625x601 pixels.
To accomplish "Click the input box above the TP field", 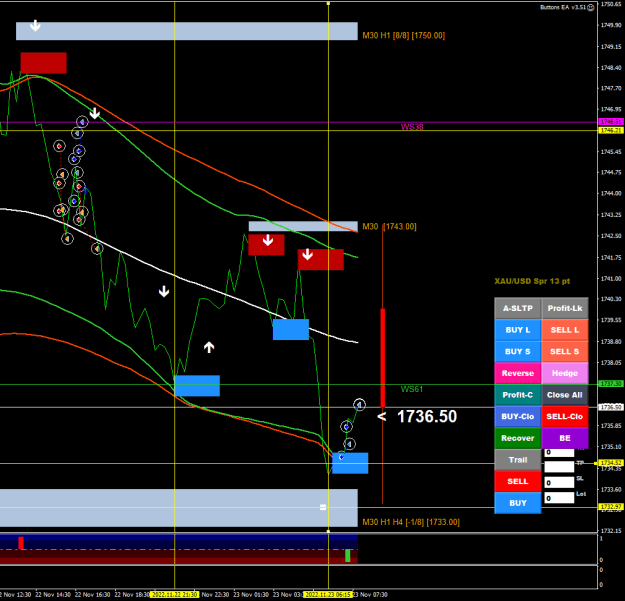I will pyautogui.click(x=559, y=452).
